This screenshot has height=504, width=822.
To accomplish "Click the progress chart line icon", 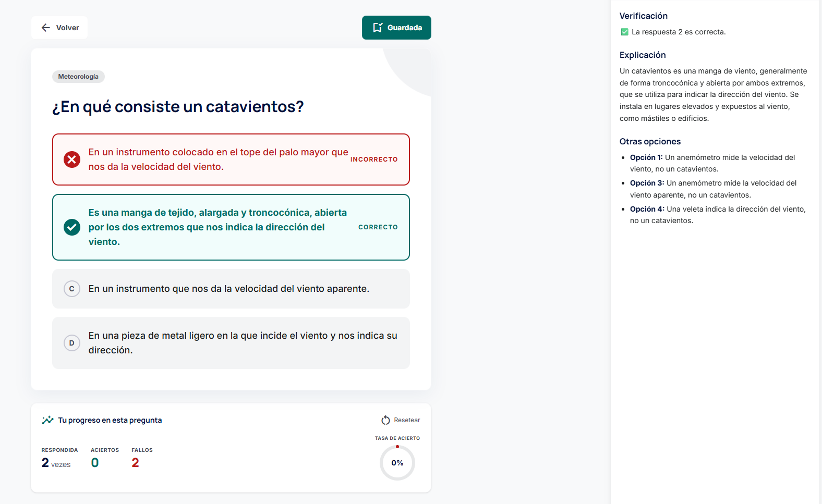I will [x=47, y=420].
